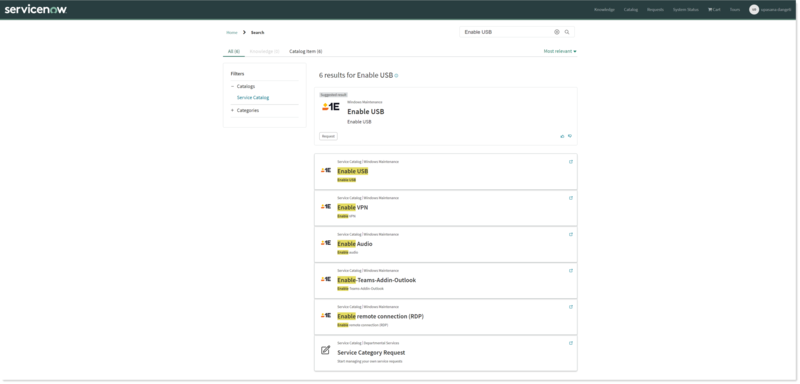The height and width of the screenshot is (384, 800).
Task: Click 1E icon on Enable USB row
Action: [326, 170]
